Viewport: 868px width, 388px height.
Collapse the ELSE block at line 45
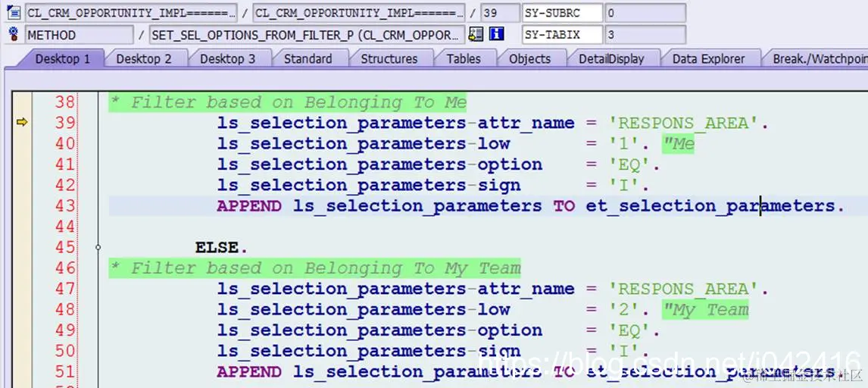point(98,247)
